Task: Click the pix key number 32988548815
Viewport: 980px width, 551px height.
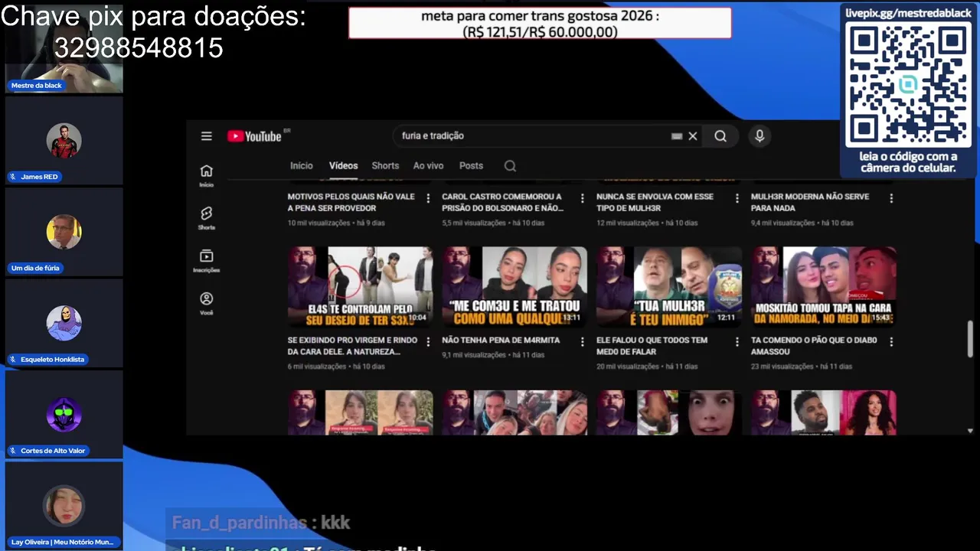Action: pos(139,48)
